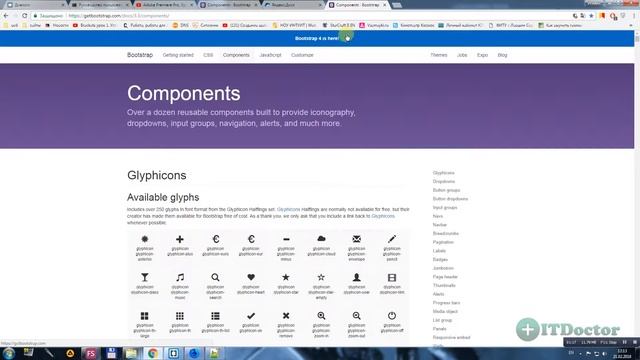Jump to Responsive embed in the sidebar
Viewport: 640px width, 360px height.
[451, 338]
